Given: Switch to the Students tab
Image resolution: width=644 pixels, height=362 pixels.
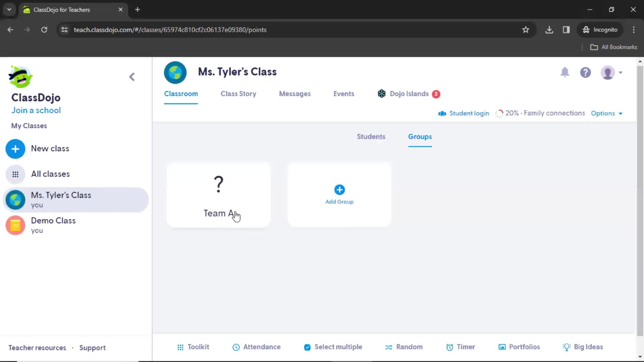Looking at the screenshot, I should point(371,136).
